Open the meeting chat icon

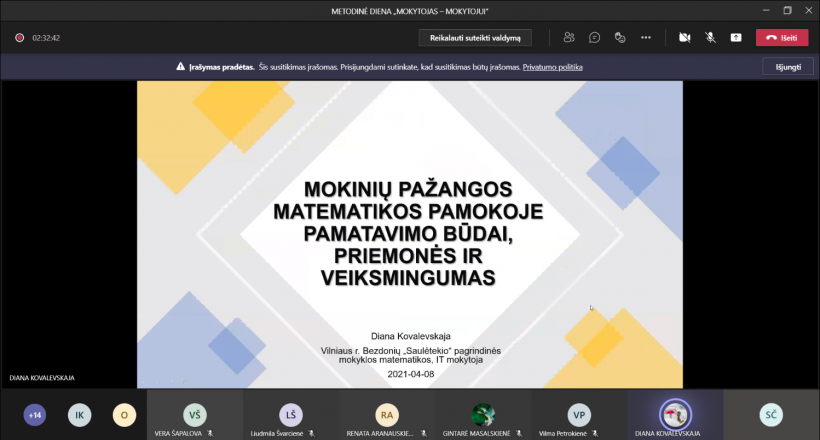coord(594,37)
